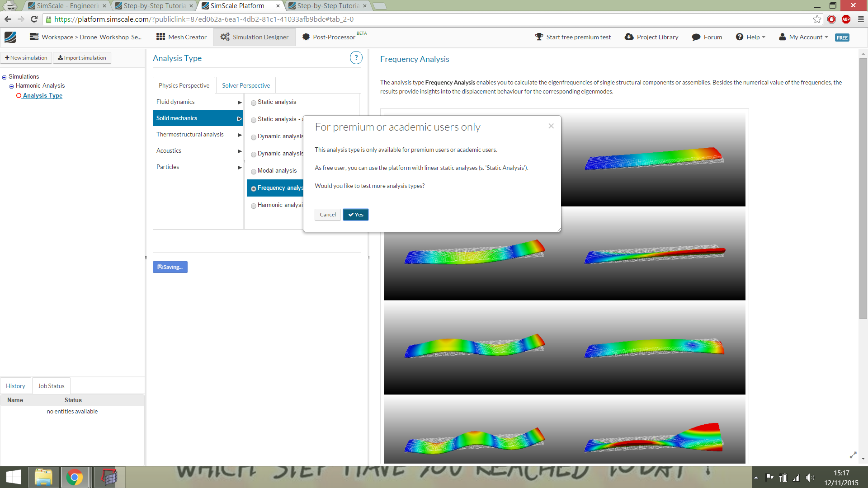Click the SimScale logo icon

pyautogui.click(x=10, y=37)
